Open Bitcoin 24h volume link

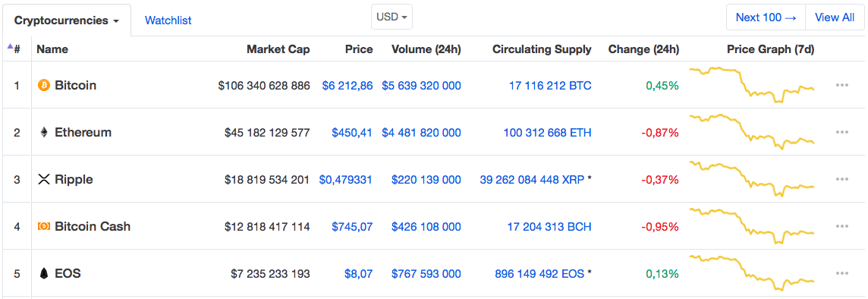[x=421, y=85]
